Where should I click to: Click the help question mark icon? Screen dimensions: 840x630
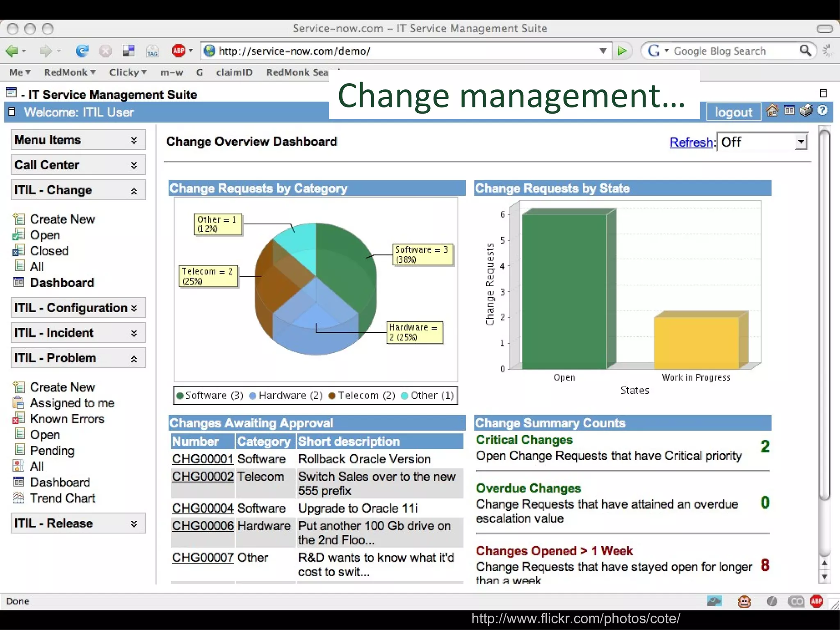pyautogui.click(x=822, y=111)
